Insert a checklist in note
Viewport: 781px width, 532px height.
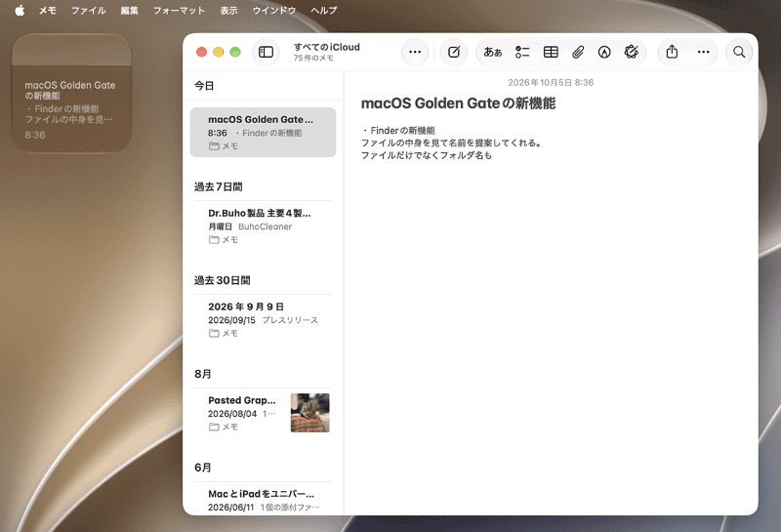click(x=522, y=52)
